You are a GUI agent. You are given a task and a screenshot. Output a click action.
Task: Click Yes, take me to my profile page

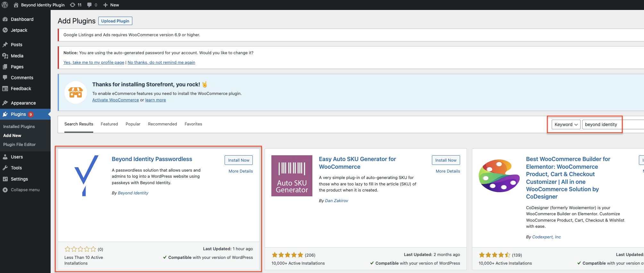pyautogui.click(x=94, y=63)
